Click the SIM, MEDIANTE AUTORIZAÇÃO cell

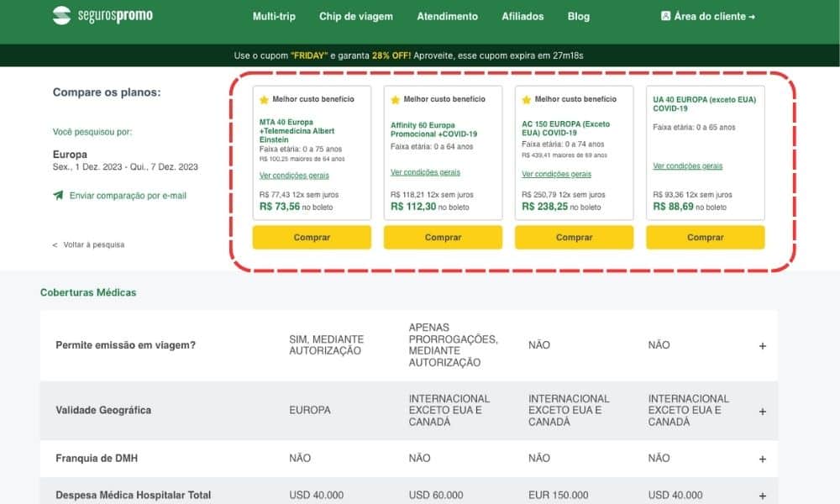(326, 345)
